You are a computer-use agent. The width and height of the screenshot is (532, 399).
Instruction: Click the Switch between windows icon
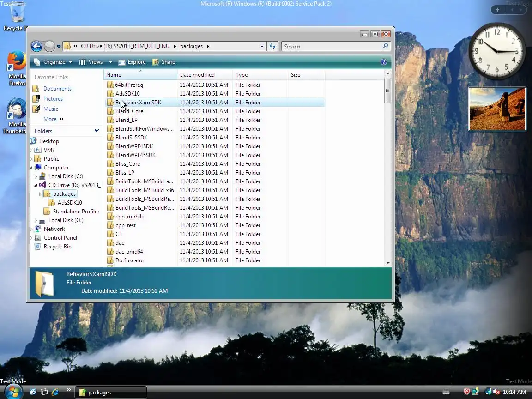[x=44, y=392]
